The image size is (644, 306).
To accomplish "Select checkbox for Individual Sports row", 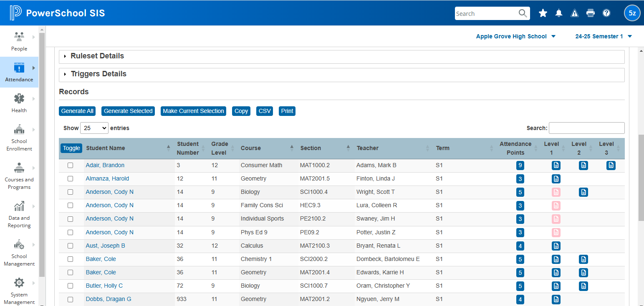I will click(x=70, y=219).
